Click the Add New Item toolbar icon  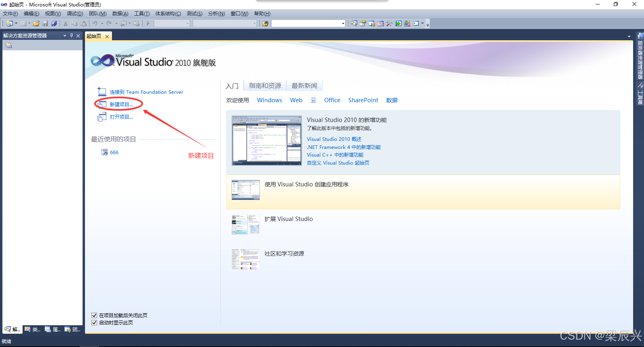tap(23, 23)
